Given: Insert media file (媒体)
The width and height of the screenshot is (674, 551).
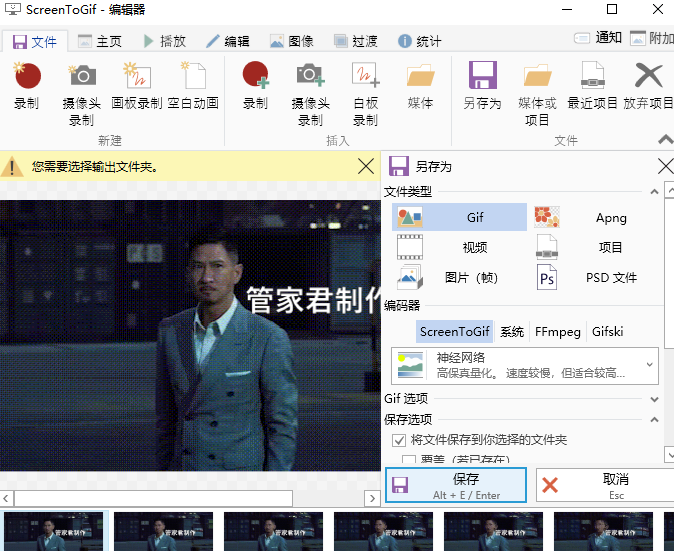Looking at the screenshot, I should [420, 86].
